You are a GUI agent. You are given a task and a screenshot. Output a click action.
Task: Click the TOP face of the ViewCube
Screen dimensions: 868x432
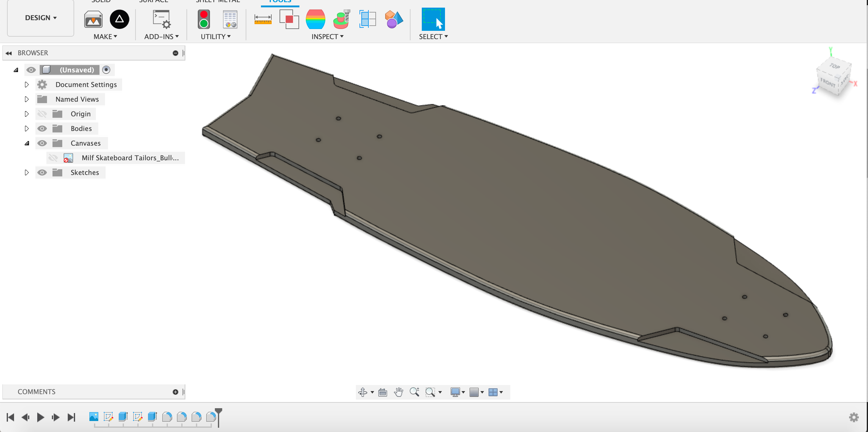coord(834,66)
